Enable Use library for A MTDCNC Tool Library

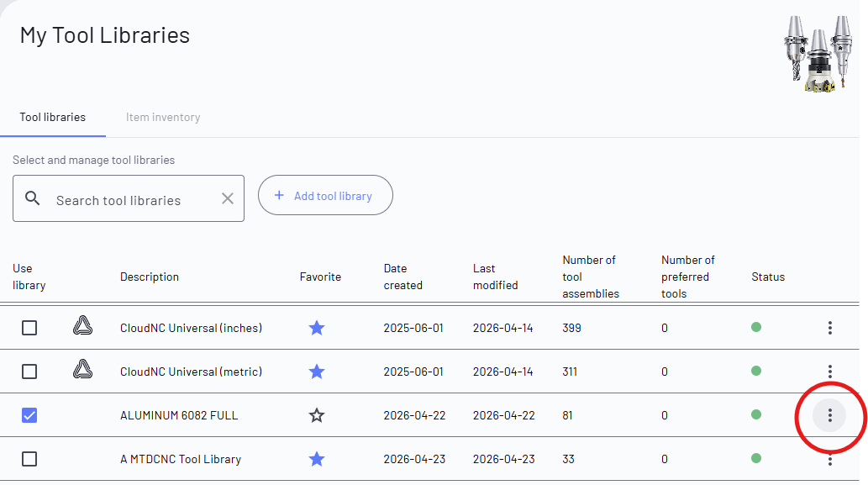pyautogui.click(x=29, y=459)
